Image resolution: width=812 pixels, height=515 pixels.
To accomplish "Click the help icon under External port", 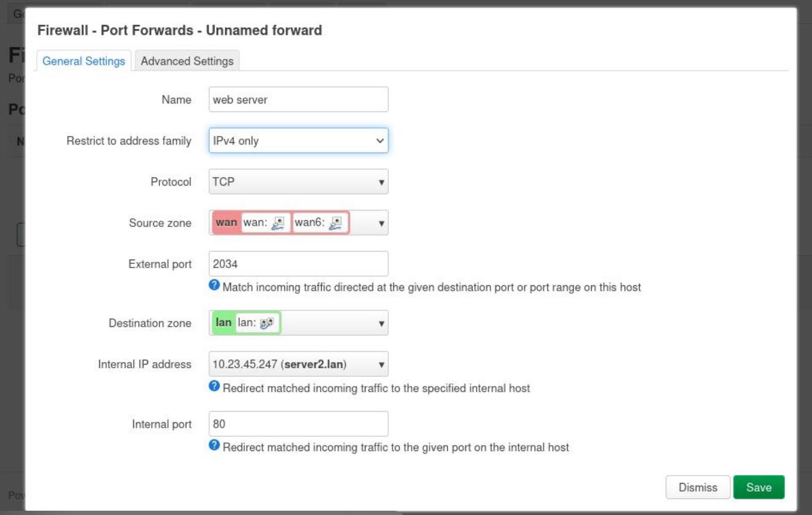I will coord(214,285).
